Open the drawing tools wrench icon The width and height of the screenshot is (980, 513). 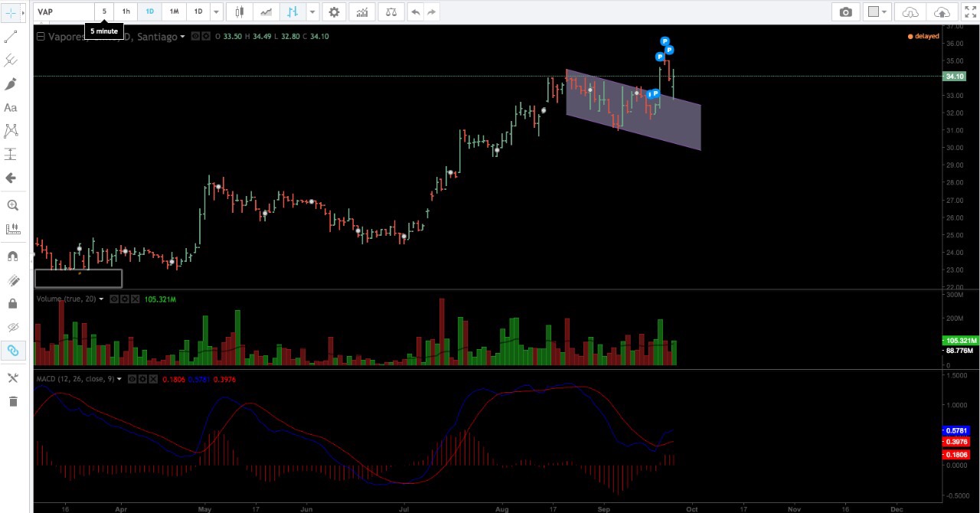coord(12,378)
